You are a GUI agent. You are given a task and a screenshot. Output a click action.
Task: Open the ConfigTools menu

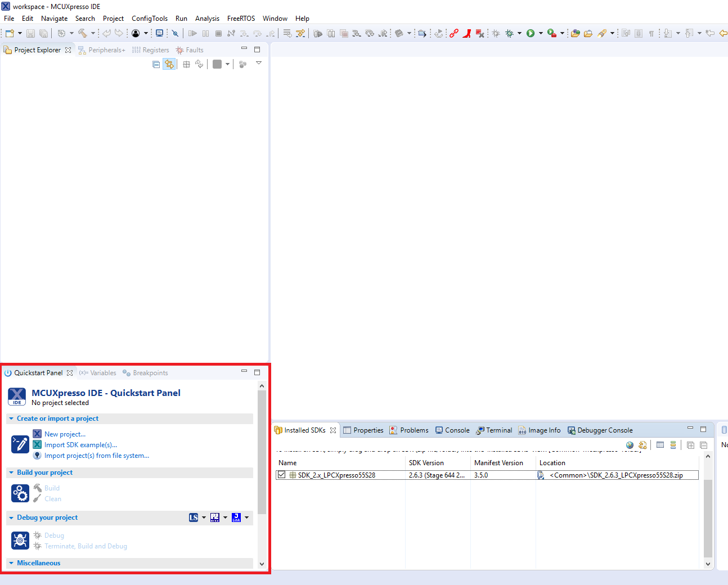click(149, 19)
